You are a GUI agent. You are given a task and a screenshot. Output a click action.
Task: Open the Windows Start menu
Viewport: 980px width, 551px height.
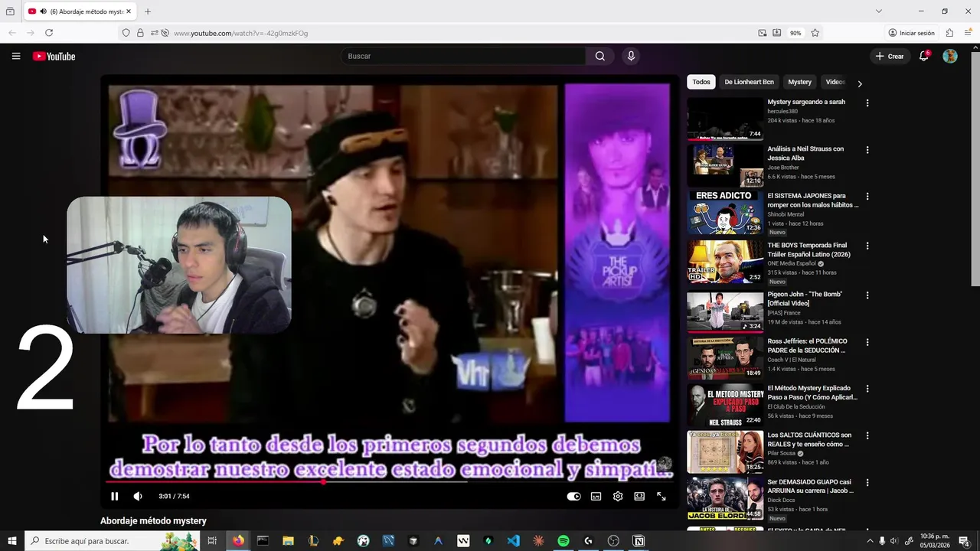tap(12, 541)
